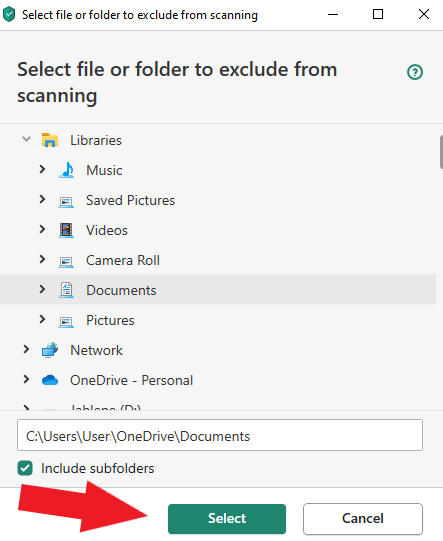The height and width of the screenshot is (541, 443).
Task: Minimize the dialog window
Action: point(333,14)
